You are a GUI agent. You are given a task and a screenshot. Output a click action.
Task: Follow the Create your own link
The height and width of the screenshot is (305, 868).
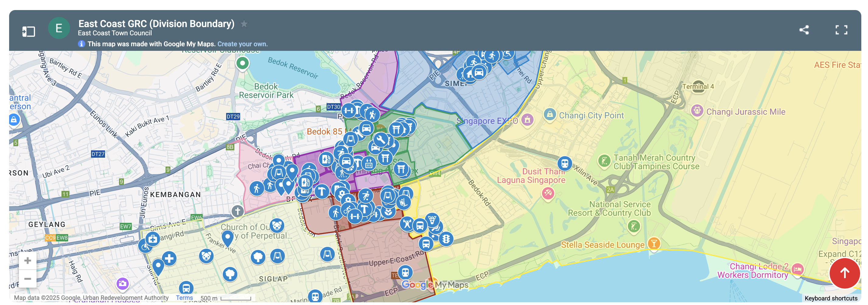[242, 44]
